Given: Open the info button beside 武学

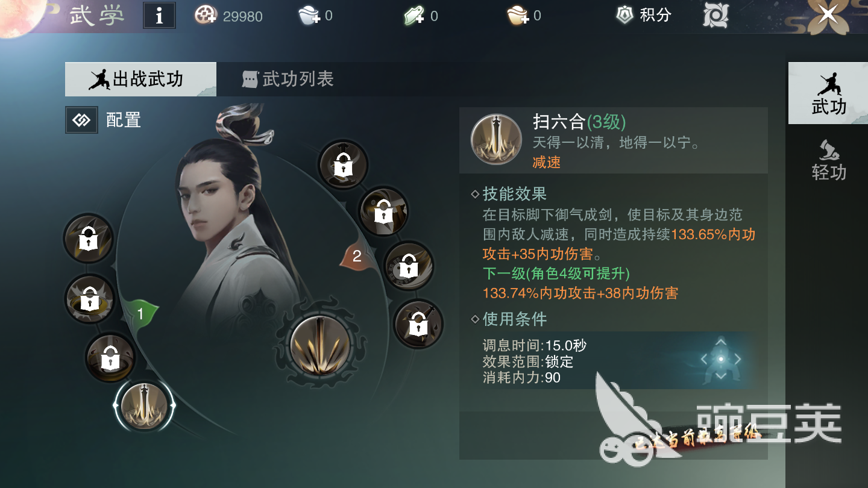Looking at the screenshot, I should tap(159, 16).
